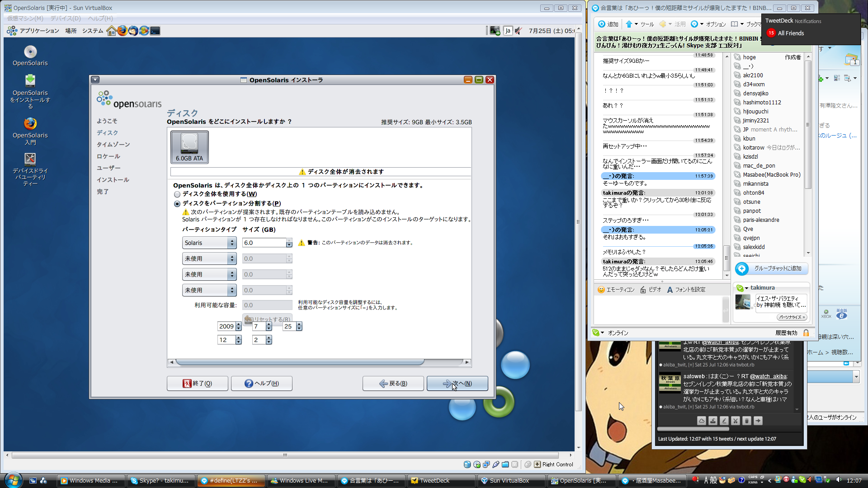Image resolution: width=868 pixels, height=488 pixels.
Task: Click the Back (戻る) button
Action: click(x=393, y=383)
